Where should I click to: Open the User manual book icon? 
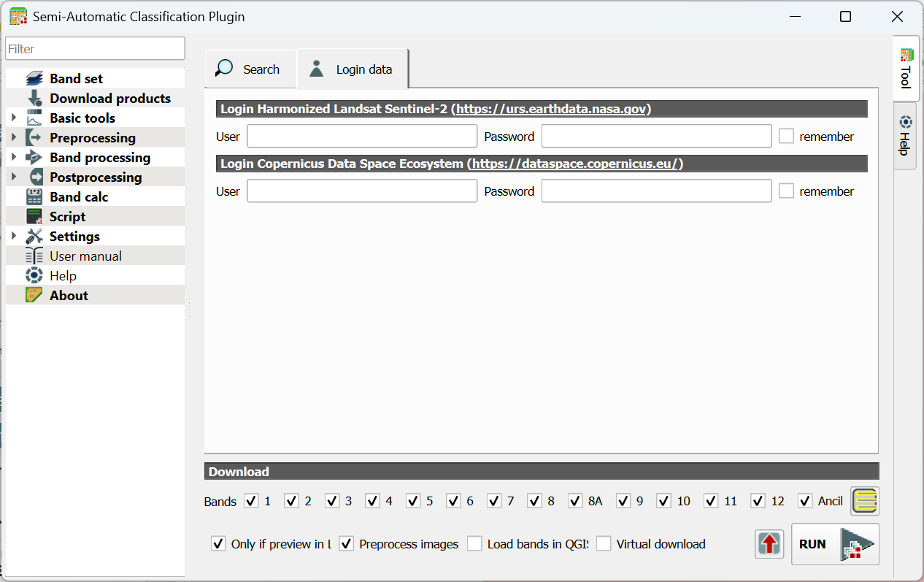pos(34,256)
